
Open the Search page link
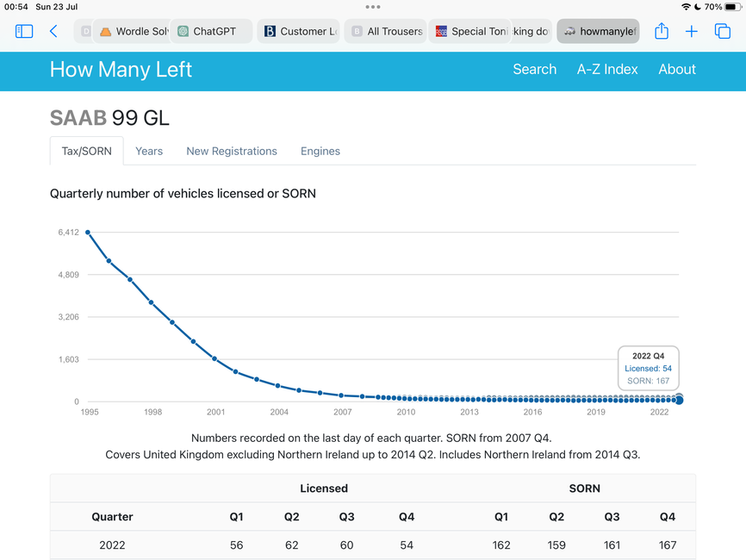(x=535, y=70)
